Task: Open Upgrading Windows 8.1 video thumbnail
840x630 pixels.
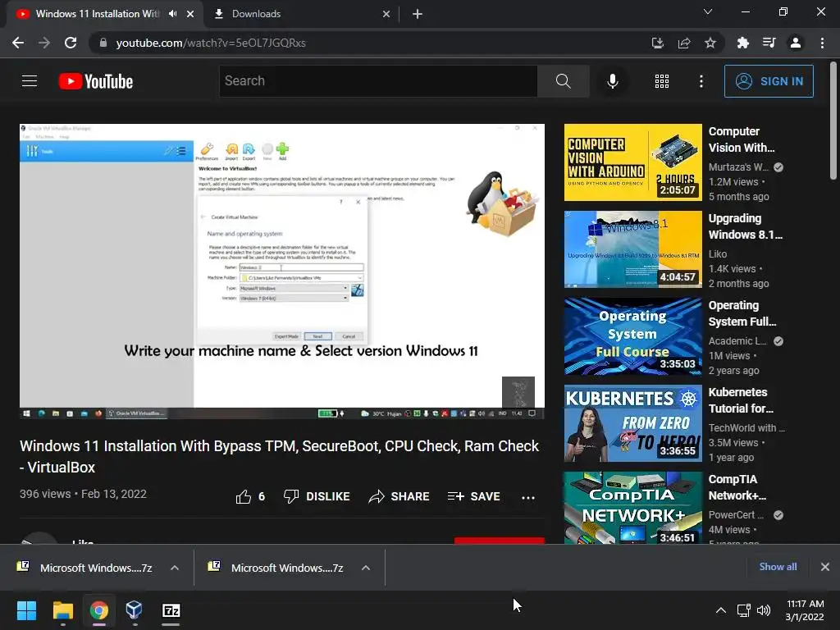Action: [632, 249]
